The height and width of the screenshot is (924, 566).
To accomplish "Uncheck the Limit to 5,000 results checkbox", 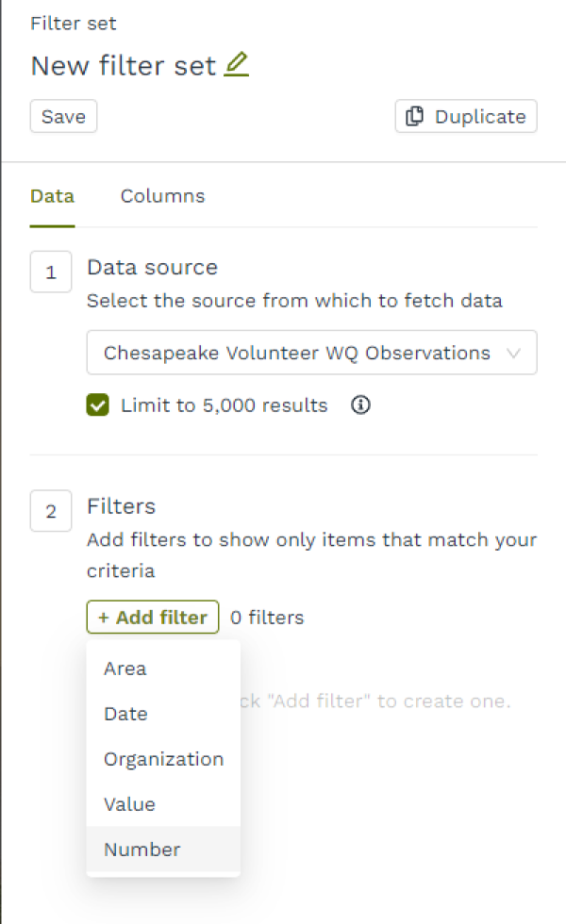I will point(98,404).
